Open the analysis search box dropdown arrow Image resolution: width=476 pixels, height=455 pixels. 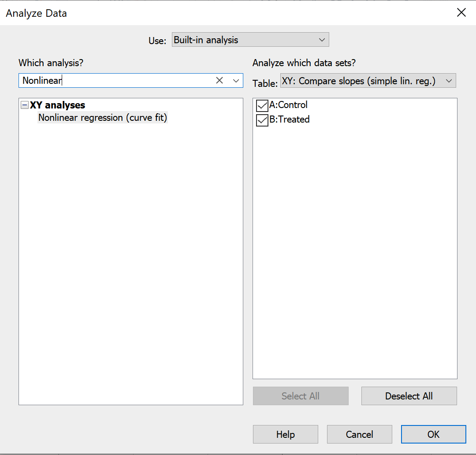pos(236,80)
